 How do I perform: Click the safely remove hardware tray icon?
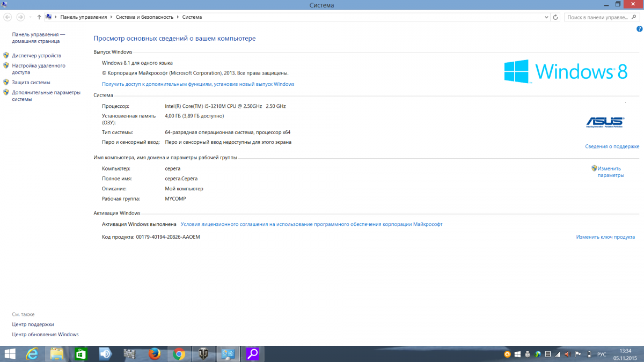(x=528, y=354)
